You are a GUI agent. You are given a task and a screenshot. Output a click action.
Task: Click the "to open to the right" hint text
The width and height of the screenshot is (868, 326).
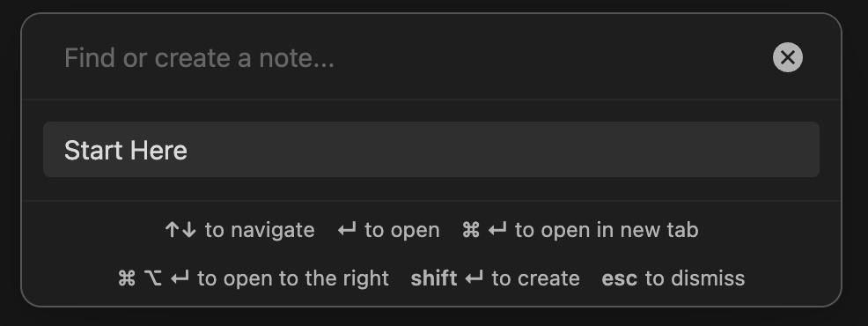pyautogui.click(x=293, y=278)
